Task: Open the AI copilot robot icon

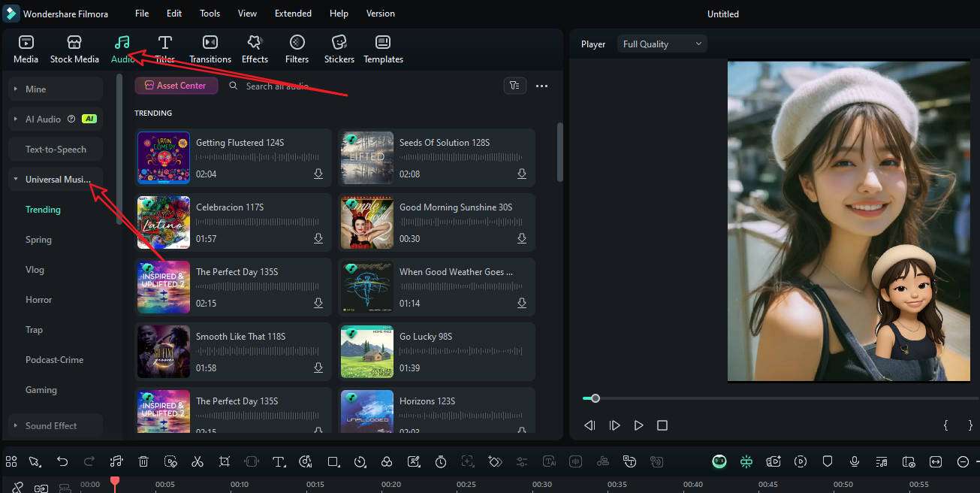Action: [719, 461]
